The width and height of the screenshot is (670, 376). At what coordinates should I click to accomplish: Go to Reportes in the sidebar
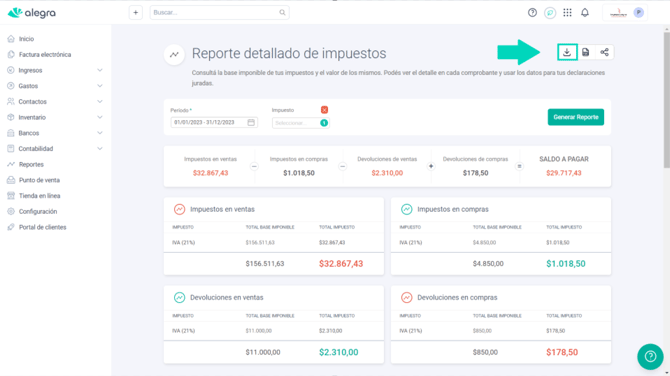[x=31, y=164]
